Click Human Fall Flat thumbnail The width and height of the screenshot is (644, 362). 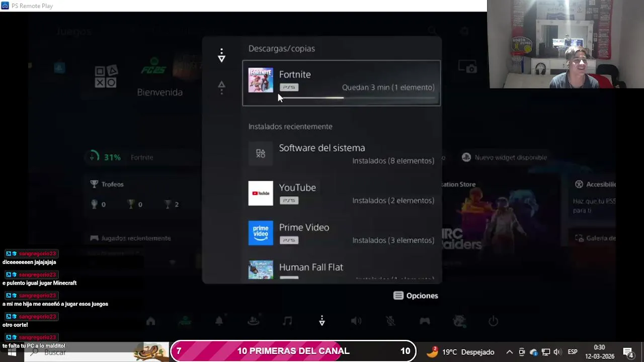[261, 270]
